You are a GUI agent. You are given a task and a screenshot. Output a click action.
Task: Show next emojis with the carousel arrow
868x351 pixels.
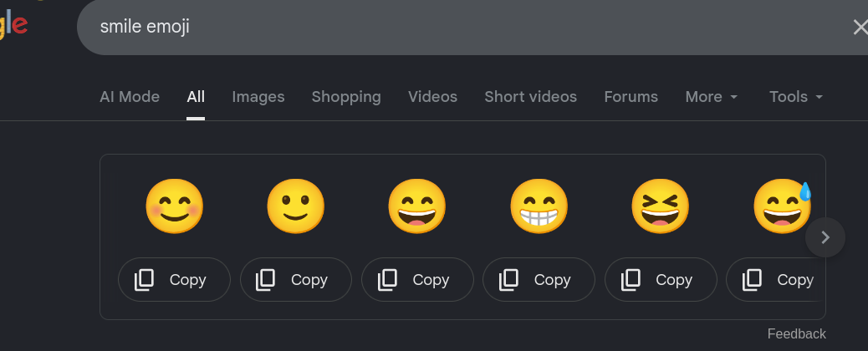825,237
